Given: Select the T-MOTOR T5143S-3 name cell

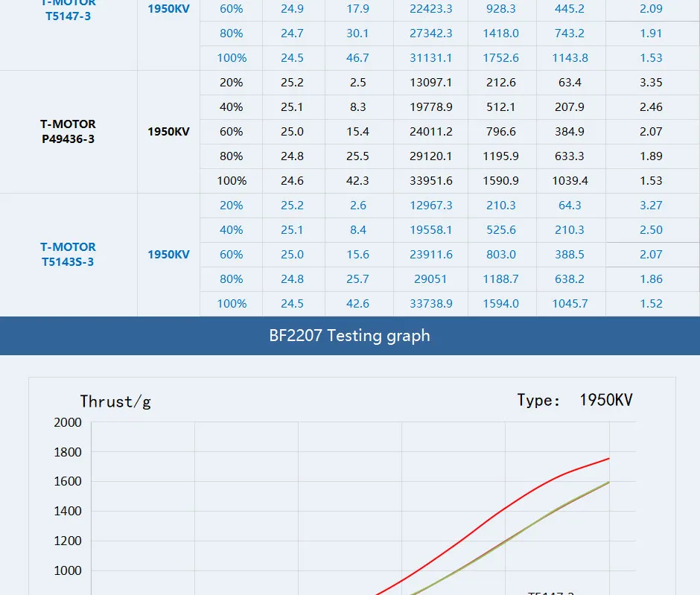Looking at the screenshot, I should (69, 254).
